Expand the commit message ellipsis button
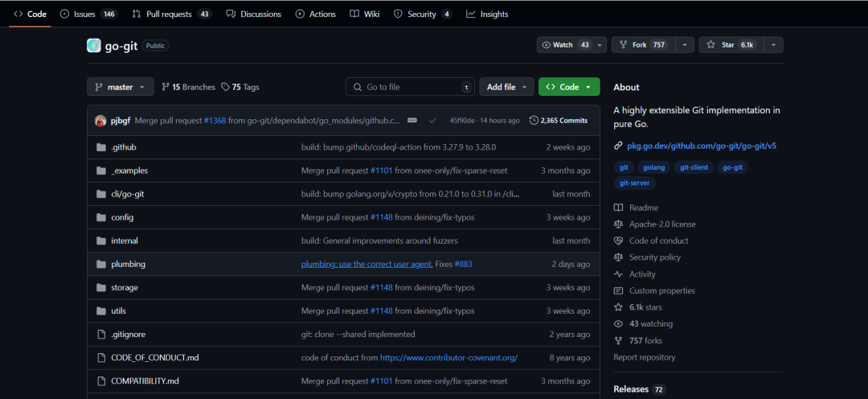The height and width of the screenshot is (399, 868). (x=411, y=120)
